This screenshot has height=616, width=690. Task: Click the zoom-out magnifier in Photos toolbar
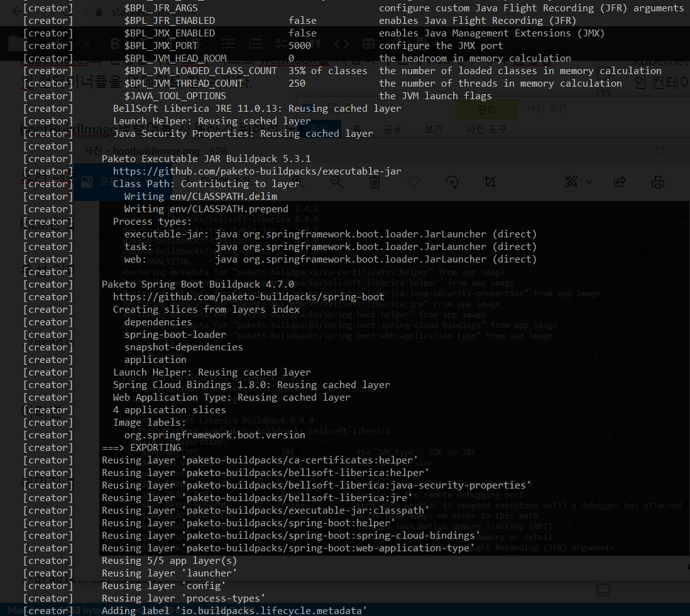pos(337,181)
